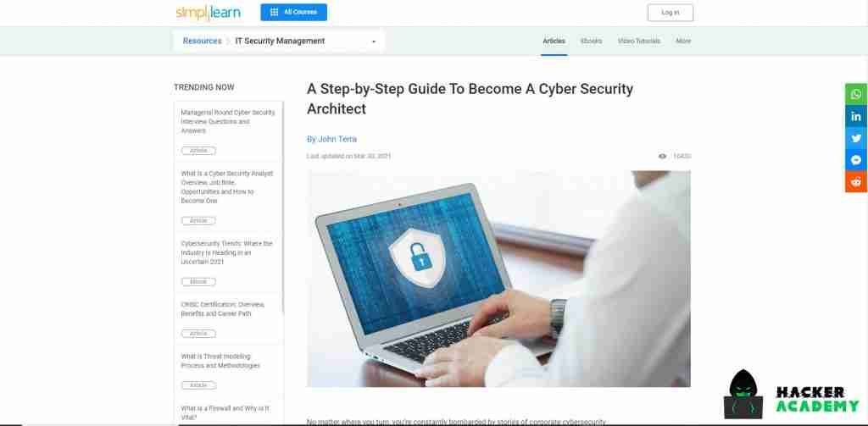
Task: Switch to the Video Tutorials tab
Action: [639, 41]
